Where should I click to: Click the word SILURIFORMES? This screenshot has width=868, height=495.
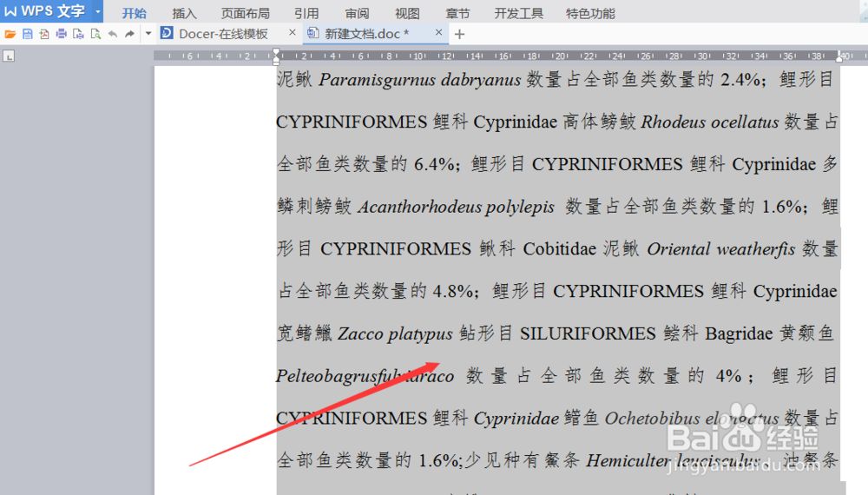tap(588, 333)
